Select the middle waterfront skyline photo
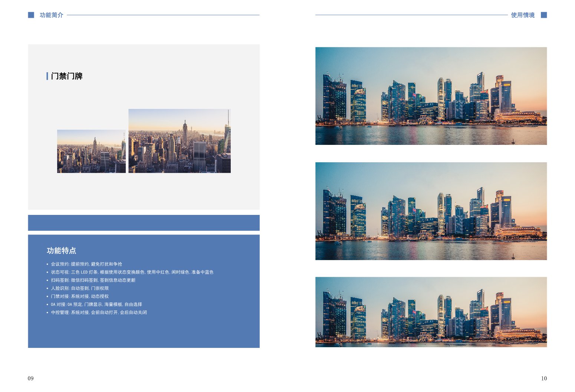This screenshot has width=575, height=392. click(x=431, y=211)
